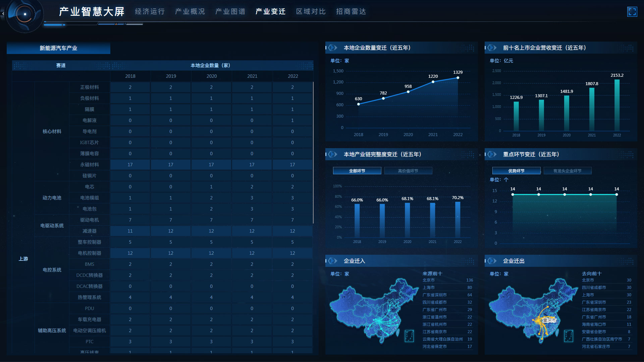Click the table's vertical scrollbar
644x362 pixels.
[x=313, y=153]
